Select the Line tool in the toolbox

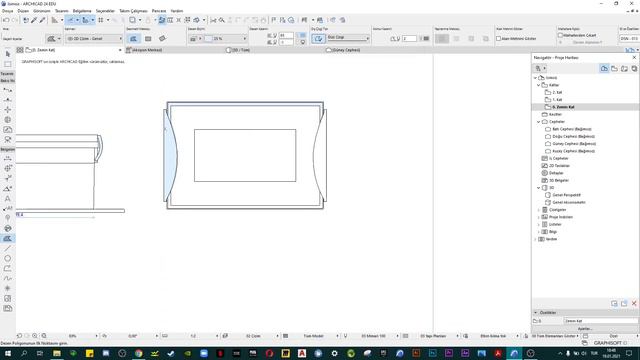click(8, 248)
